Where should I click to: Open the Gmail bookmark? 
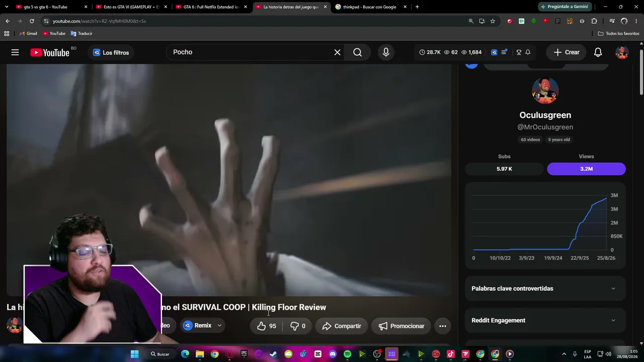click(x=28, y=33)
